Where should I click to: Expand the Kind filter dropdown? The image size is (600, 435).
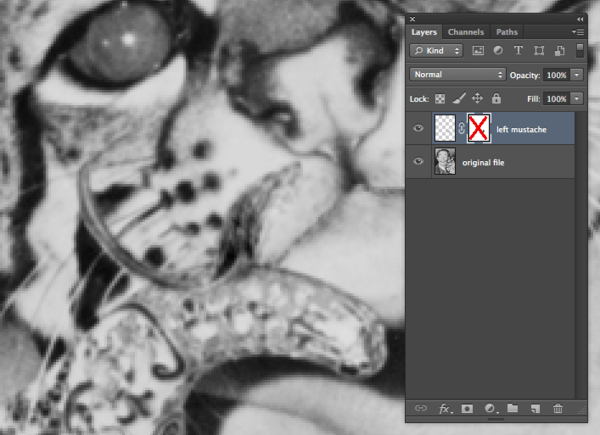(438, 50)
